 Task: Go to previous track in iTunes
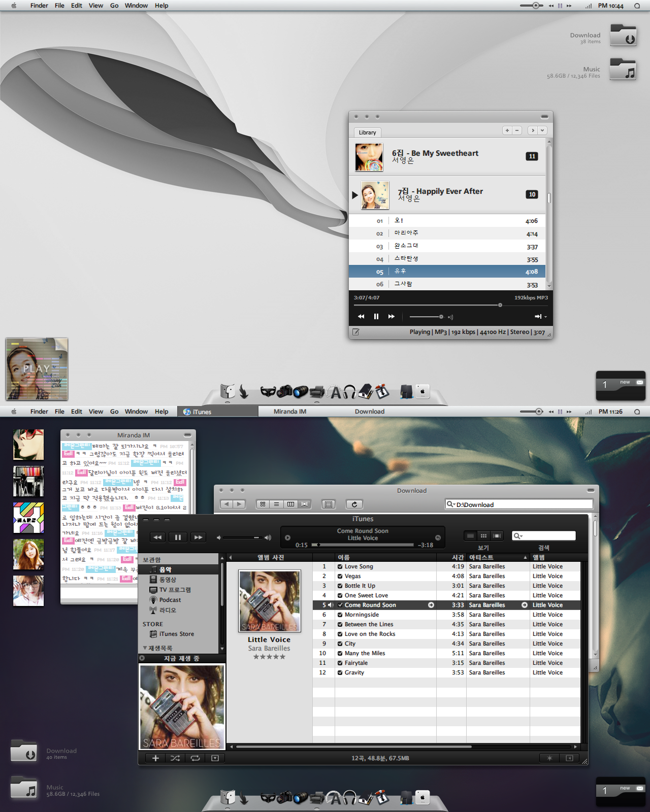(157, 537)
